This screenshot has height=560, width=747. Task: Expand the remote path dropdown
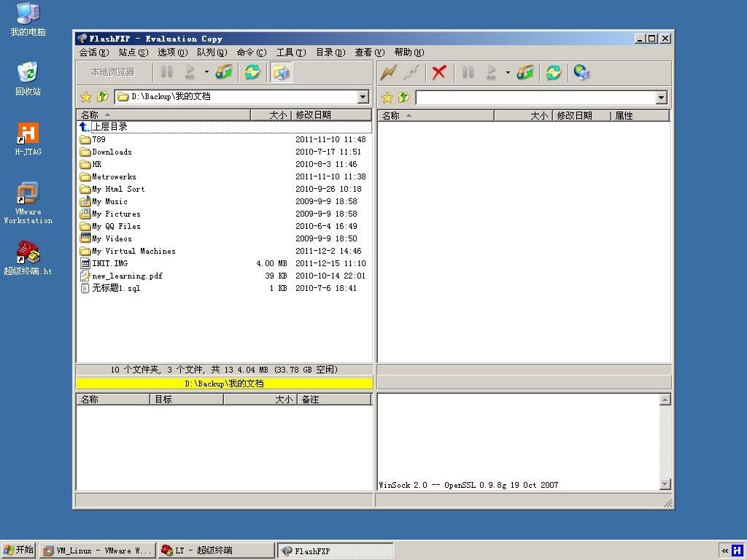click(661, 98)
